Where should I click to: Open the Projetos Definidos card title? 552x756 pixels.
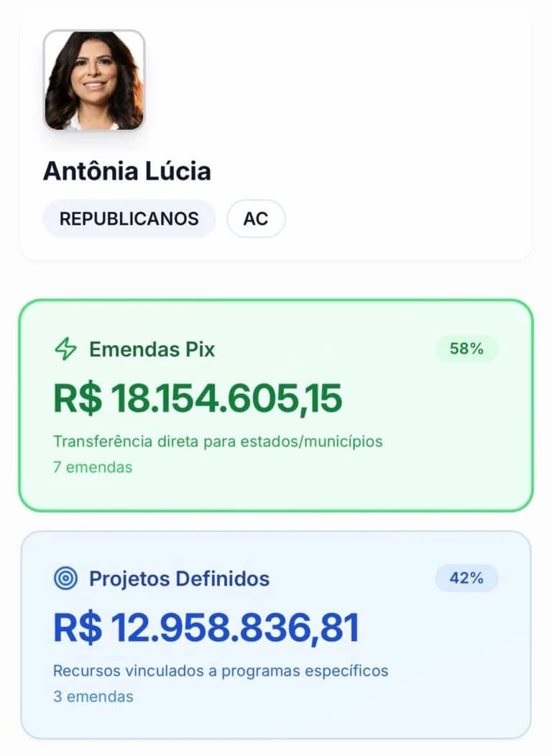tap(179, 578)
